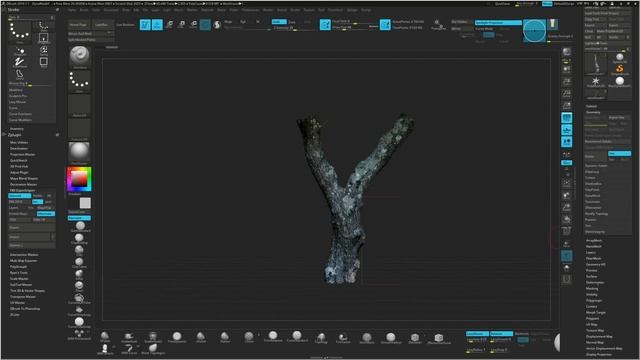This screenshot has height=360, width=640.
Task: Toggle Persp perspective view icon
Action: (567, 118)
